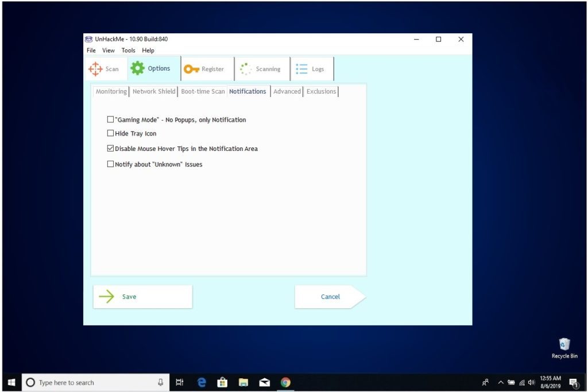Viewport: 588px width, 392px height.
Task: View Logs using the list icon
Action: pyautogui.click(x=301, y=68)
